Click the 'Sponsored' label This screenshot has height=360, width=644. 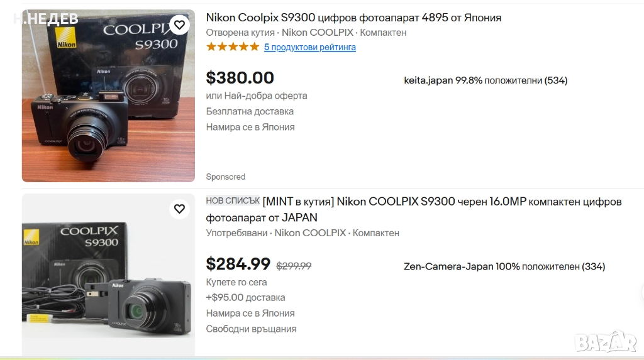click(225, 177)
